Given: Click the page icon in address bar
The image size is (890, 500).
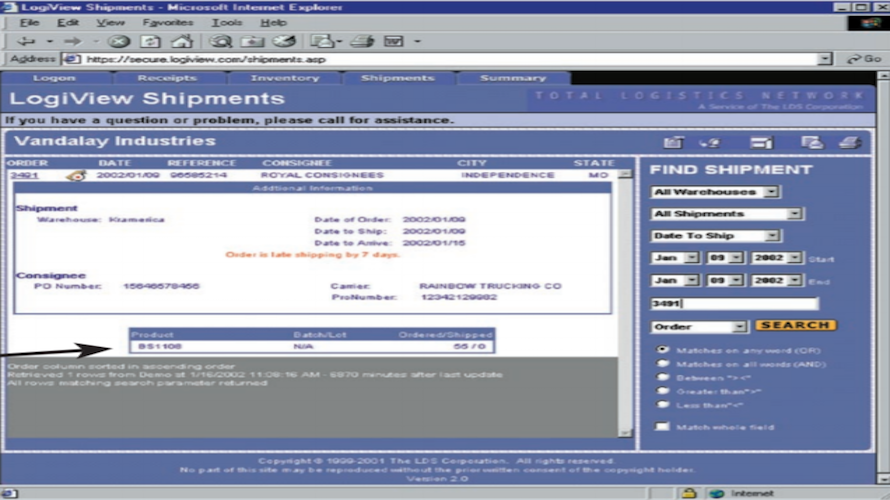Looking at the screenshot, I should click(72, 59).
